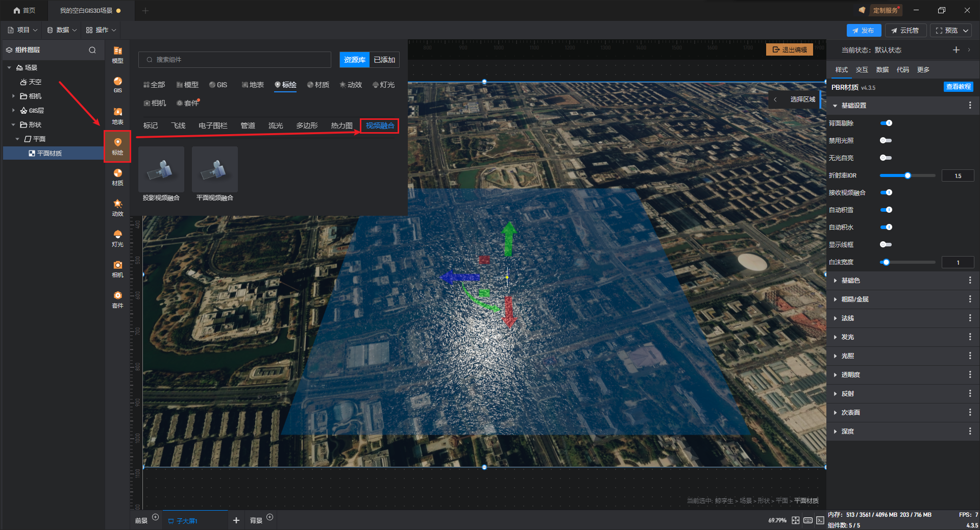This screenshot has height=530, width=980.
Task: Select the 热力图 subcategory tab
Action: click(x=341, y=125)
